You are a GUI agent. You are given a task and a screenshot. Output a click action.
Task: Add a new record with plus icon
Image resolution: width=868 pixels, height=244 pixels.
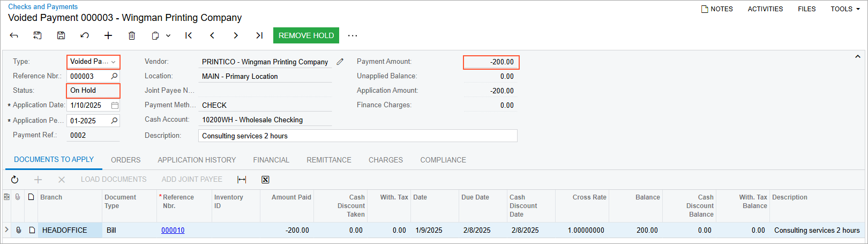coord(108,35)
